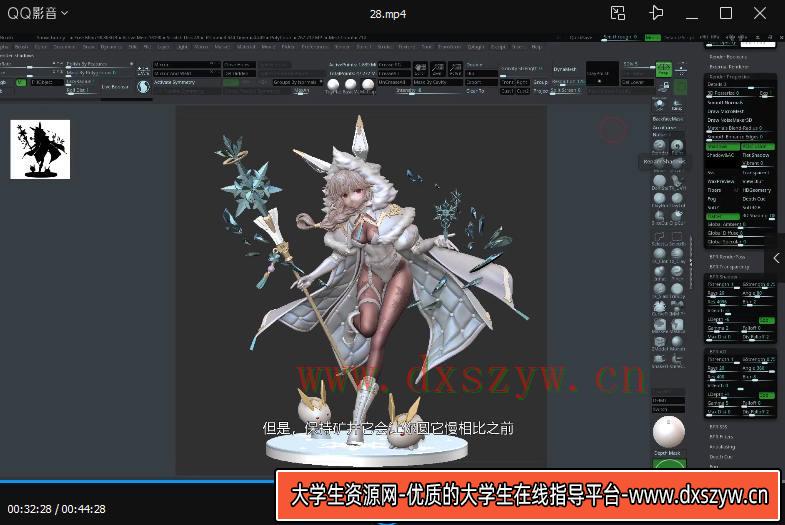Pin the player window on top
Screen dimensions: 785x525
click(656, 13)
